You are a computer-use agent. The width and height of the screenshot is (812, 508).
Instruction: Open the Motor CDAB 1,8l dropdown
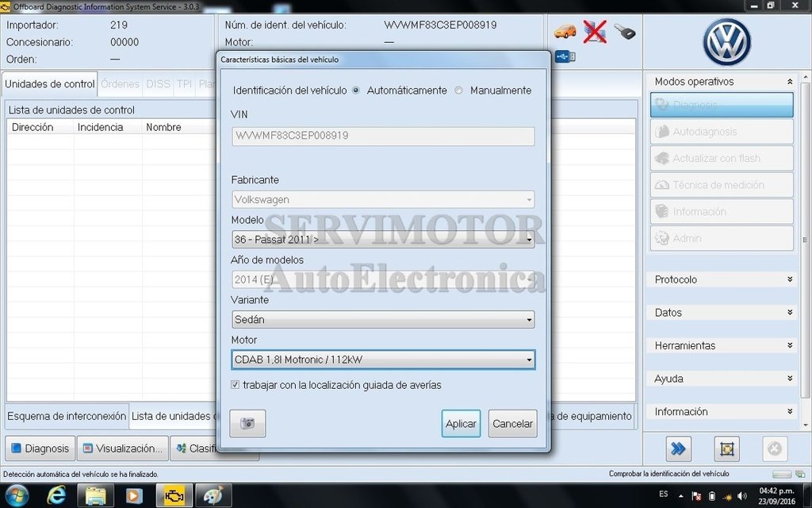(x=383, y=360)
